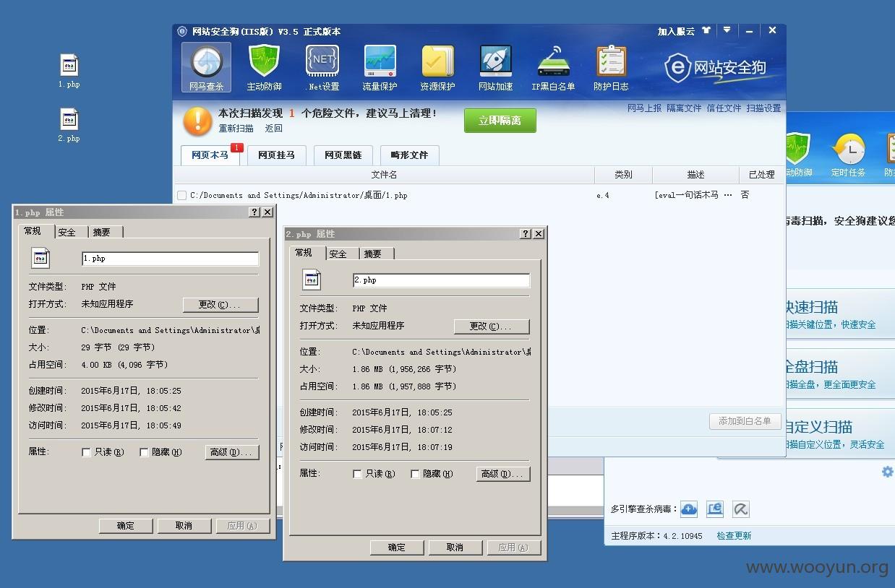Click the 文件名 column header
This screenshot has width=895, height=588.
point(384,175)
